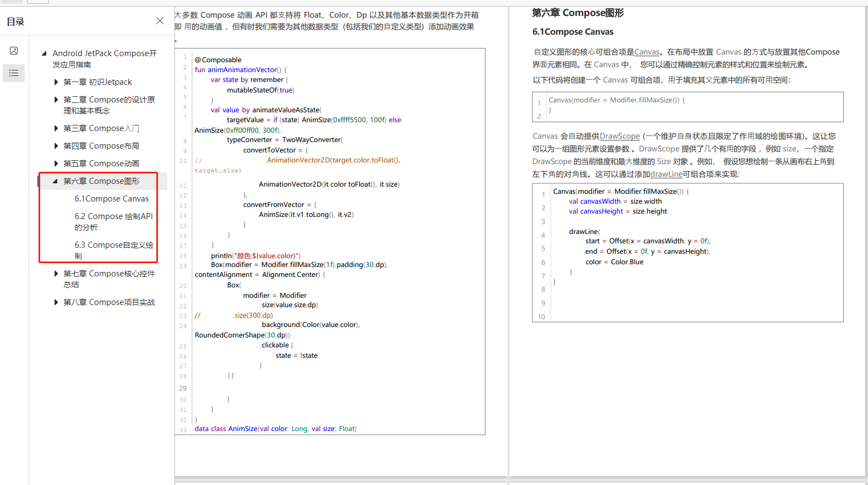This screenshot has height=485, width=868.
Task: Open section 6.3 Compose自定义绘制
Action: coord(114,250)
